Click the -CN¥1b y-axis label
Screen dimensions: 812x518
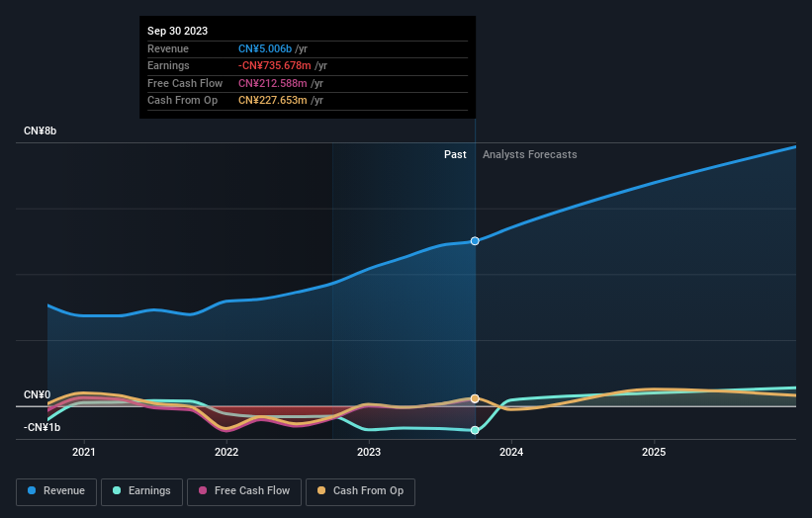[x=42, y=427]
